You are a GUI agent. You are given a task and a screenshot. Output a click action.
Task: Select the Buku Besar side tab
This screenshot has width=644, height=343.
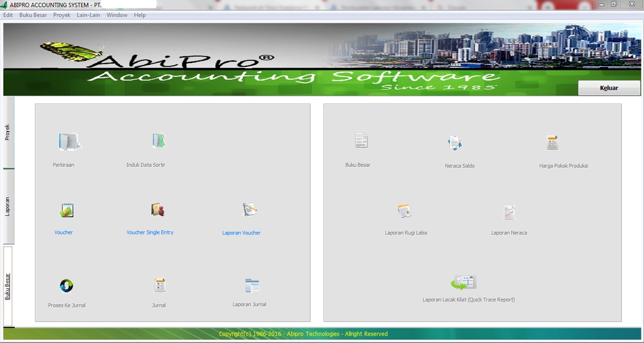point(8,286)
